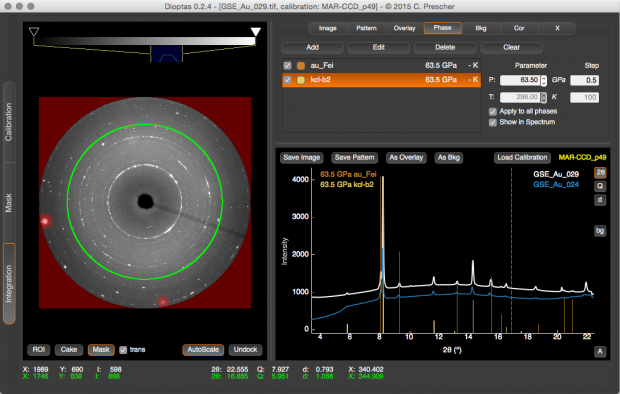This screenshot has height=394, width=620.
Task: Select the Q axis unit button
Action: tap(600, 186)
